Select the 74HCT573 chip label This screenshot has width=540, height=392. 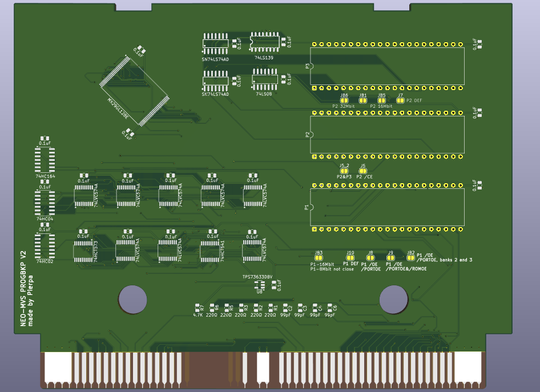96,252
